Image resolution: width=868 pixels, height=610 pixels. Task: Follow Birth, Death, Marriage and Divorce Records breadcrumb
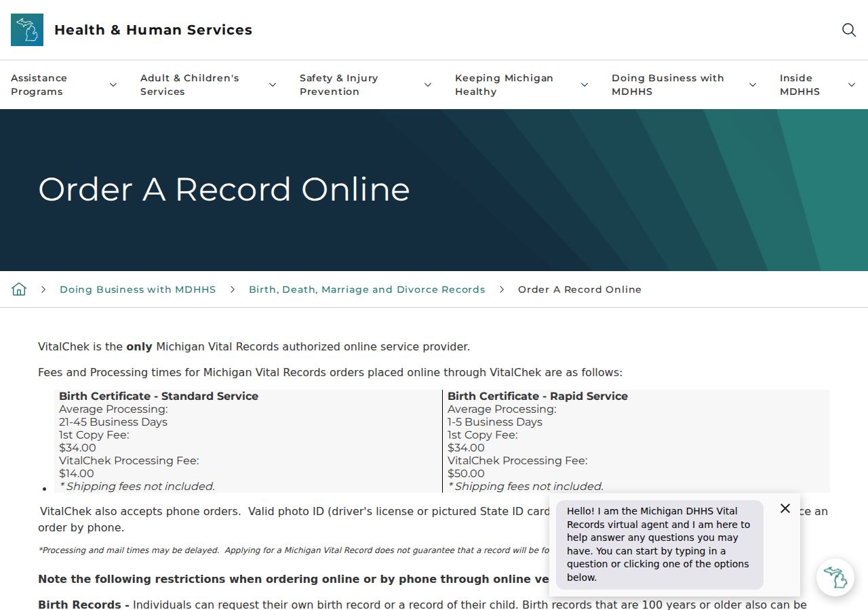tap(367, 289)
